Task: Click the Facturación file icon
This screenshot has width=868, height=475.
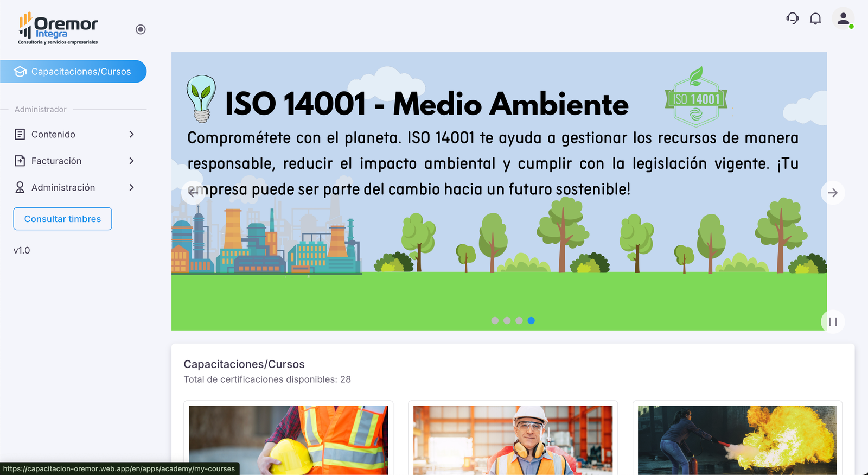Action: pyautogui.click(x=20, y=161)
